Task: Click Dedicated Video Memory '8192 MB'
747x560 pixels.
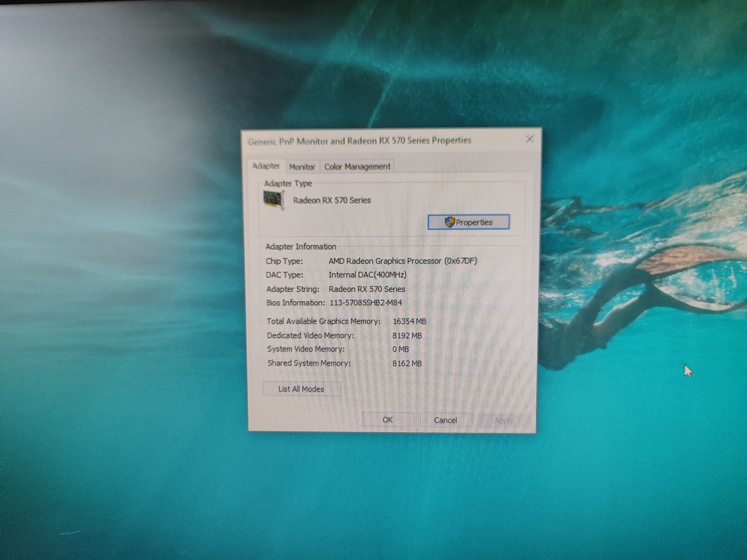Action: pos(407,335)
